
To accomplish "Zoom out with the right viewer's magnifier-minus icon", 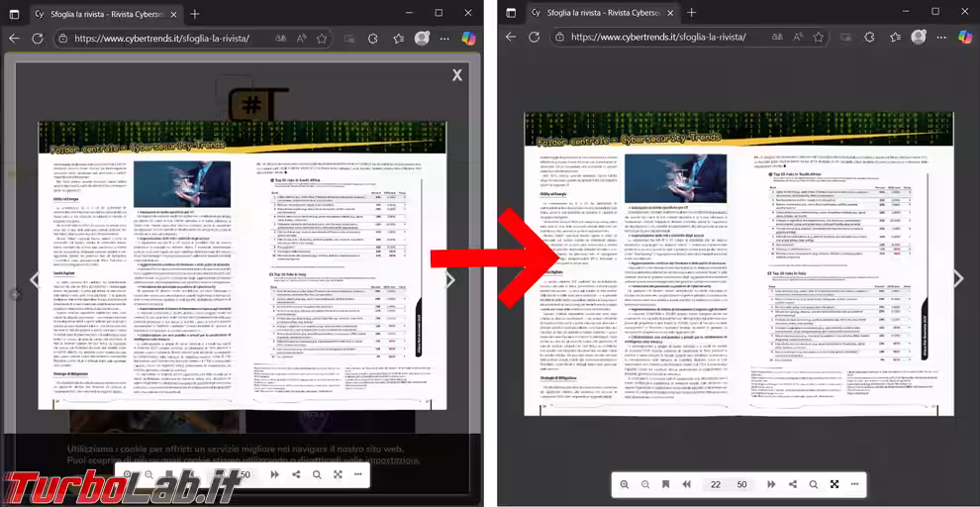I will pos(645,485).
